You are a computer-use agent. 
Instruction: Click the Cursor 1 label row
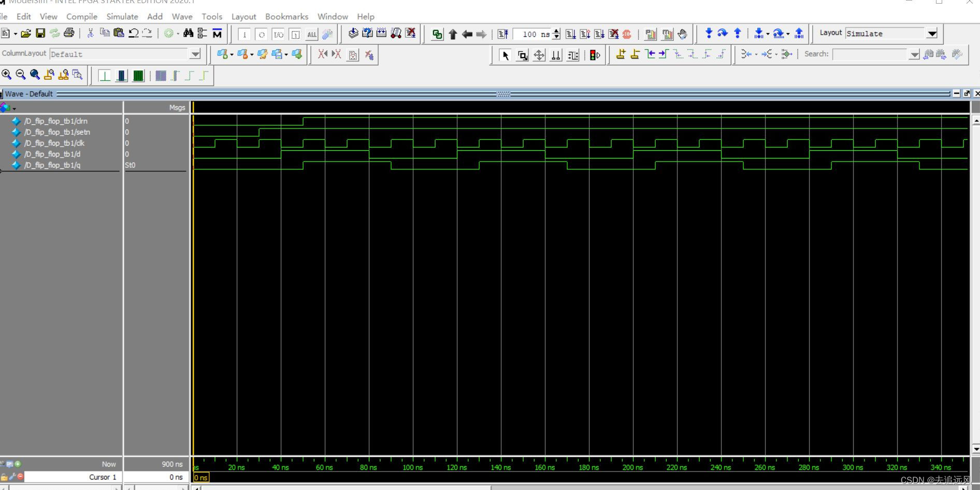coord(73,477)
